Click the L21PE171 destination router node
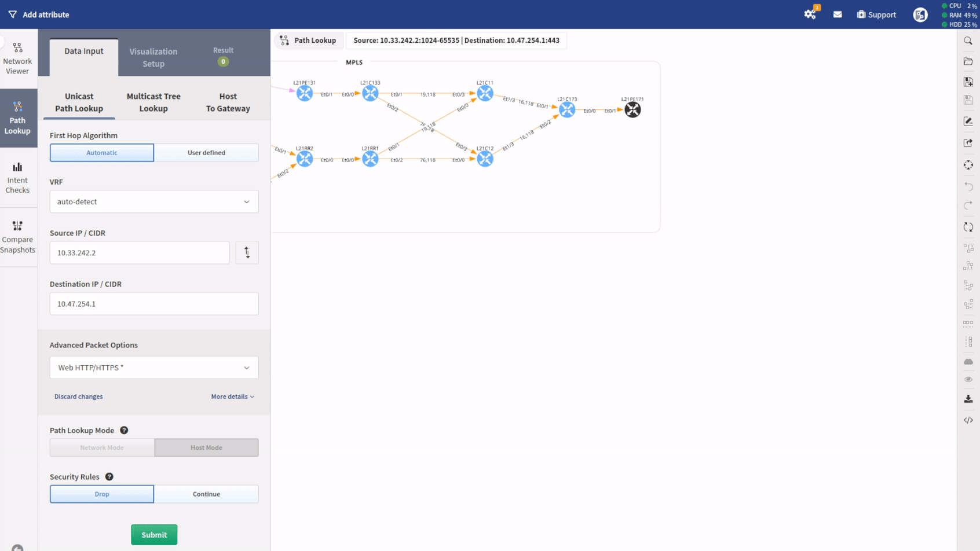Image resolution: width=980 pixels, height=551 pixels. [632, 109]
